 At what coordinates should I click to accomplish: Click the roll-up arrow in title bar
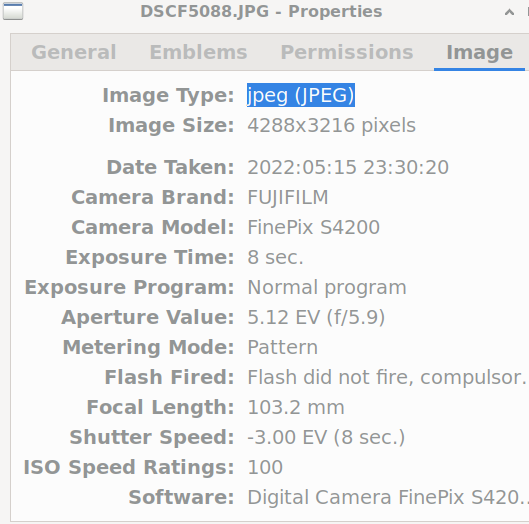(509, 13)
